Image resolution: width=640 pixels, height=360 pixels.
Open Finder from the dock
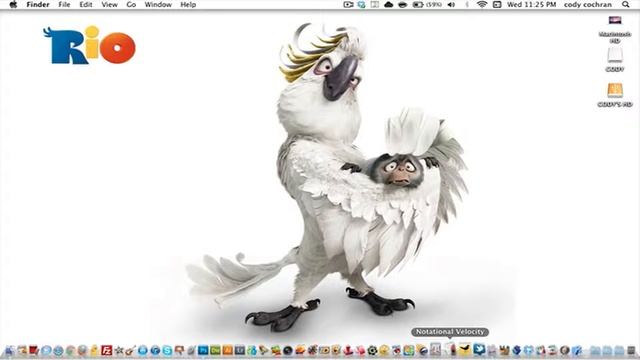point(10,350)
